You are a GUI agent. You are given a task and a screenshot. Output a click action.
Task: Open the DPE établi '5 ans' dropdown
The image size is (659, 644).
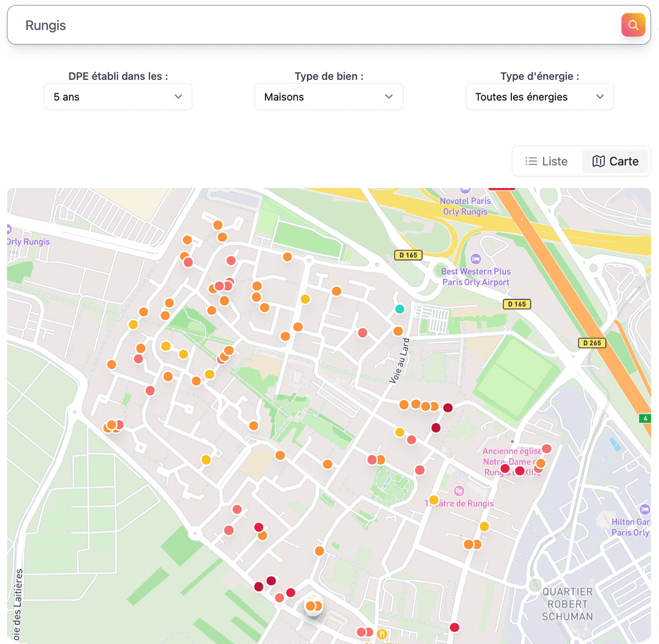tap(118, 97)
